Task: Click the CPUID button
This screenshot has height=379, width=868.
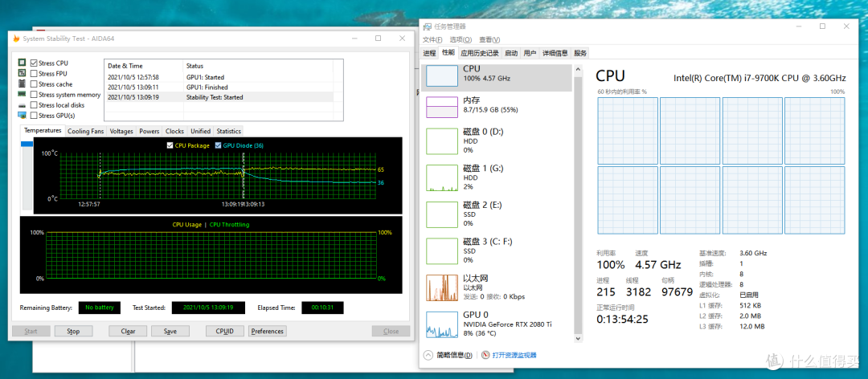Action: tap(224, 332)
